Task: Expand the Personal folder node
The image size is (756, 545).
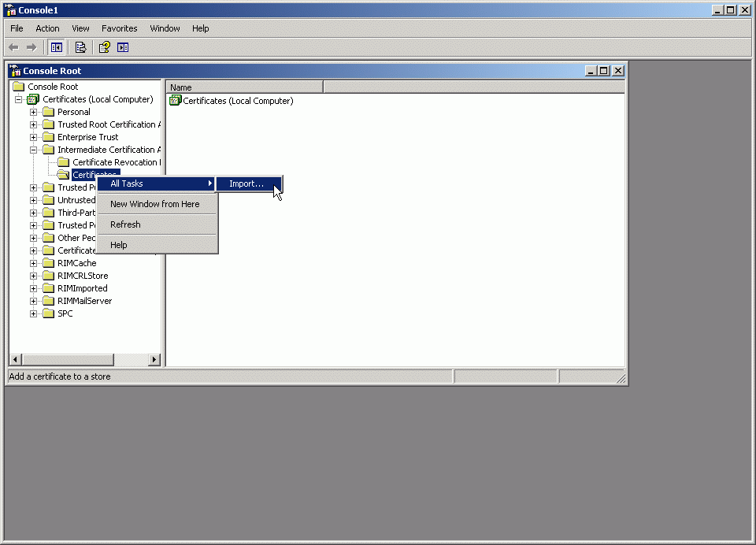Action: pos(34,112)
